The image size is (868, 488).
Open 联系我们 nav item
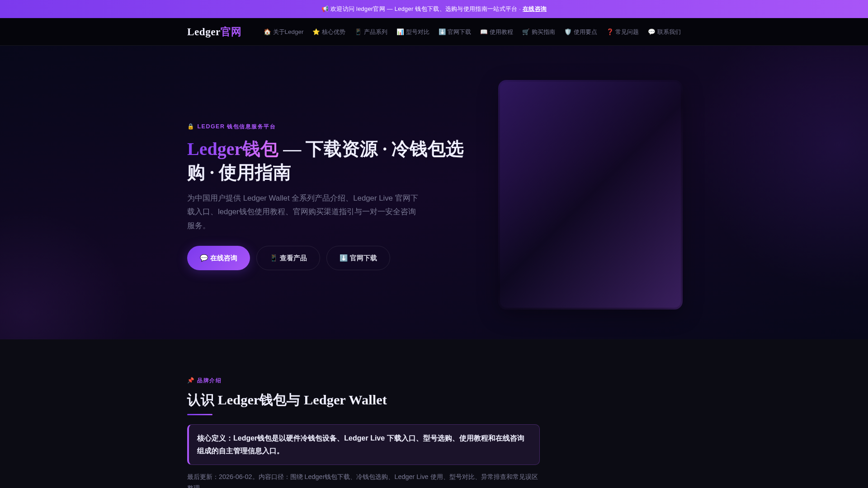(x=664, y=32)
